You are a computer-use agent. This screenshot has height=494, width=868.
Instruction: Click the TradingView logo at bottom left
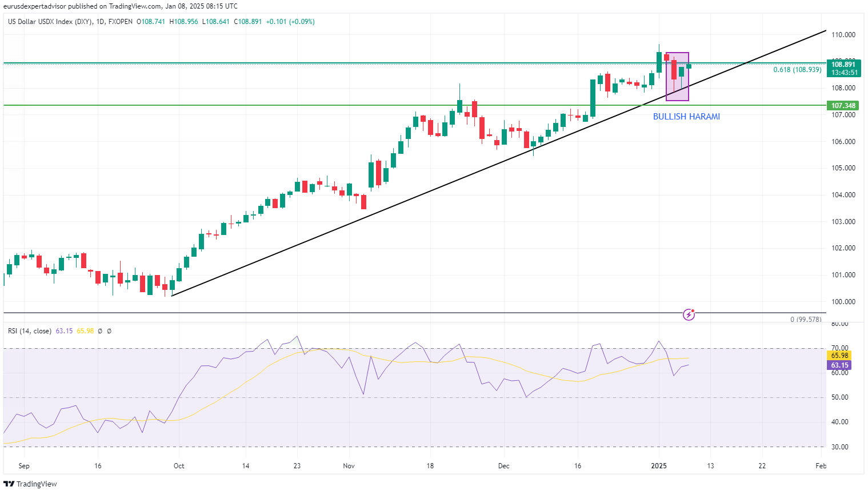coord(30,484)
